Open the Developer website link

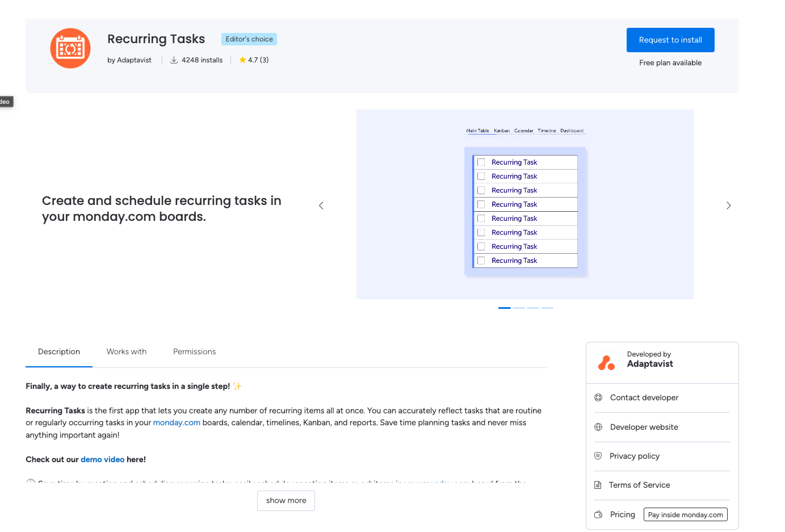coord(644,427)
